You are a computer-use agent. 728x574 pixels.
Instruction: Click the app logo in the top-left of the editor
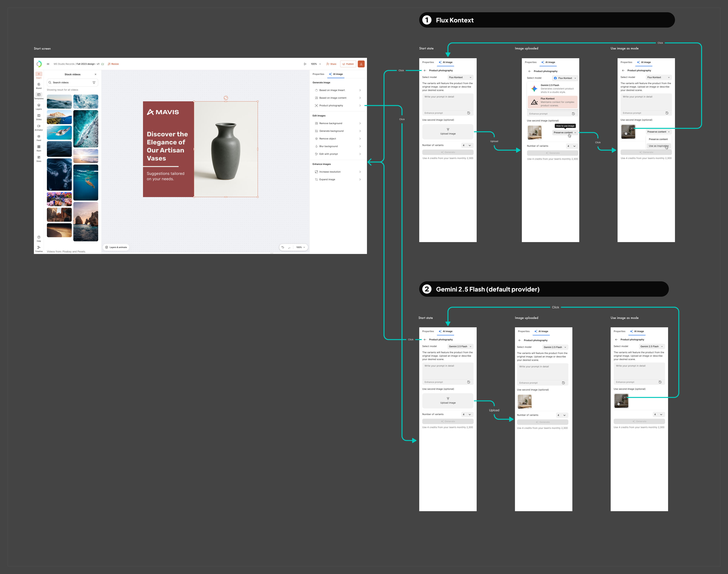pos(39,64)
